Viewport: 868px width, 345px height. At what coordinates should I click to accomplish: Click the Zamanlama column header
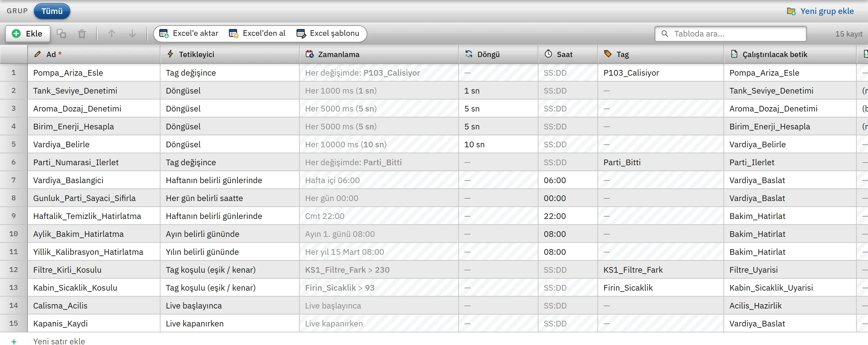pos(379,54)
